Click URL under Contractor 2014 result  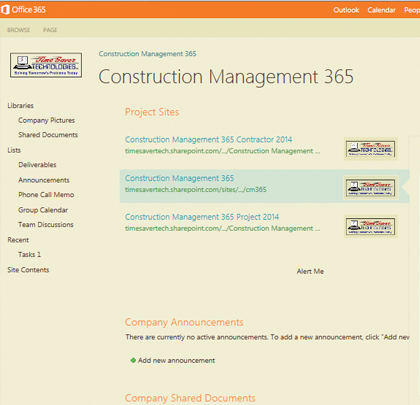point(222,151)
